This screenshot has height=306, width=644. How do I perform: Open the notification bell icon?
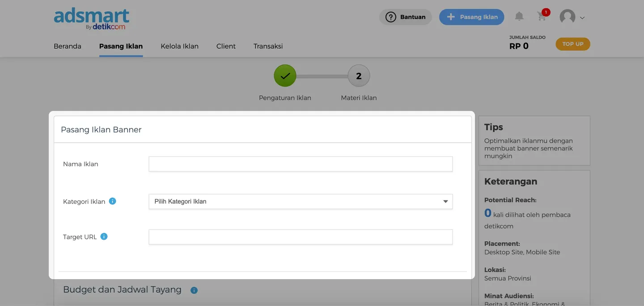tap(519, 17)
